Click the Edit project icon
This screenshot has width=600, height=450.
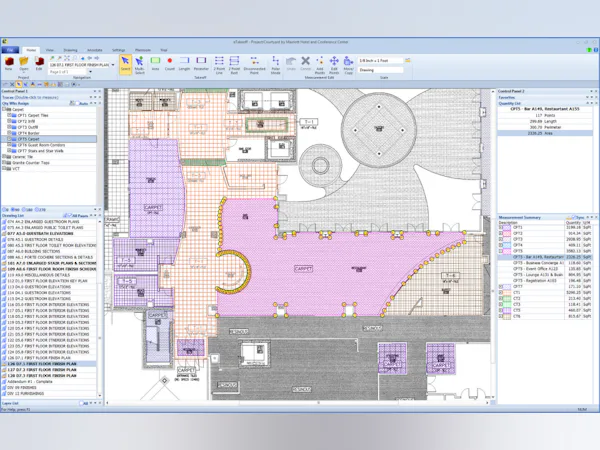click(x=39, y=62)
